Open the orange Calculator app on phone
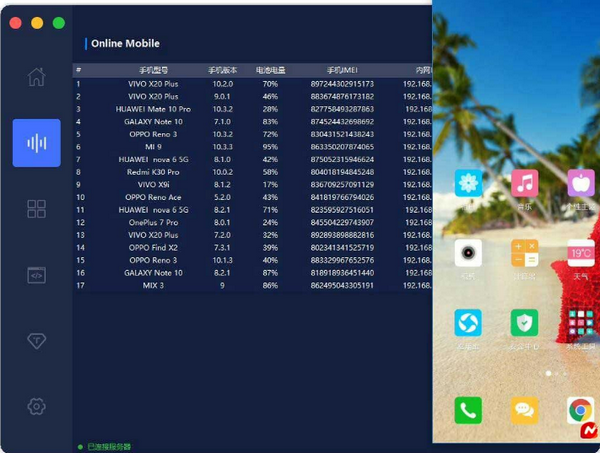 [x=524, y=253]
